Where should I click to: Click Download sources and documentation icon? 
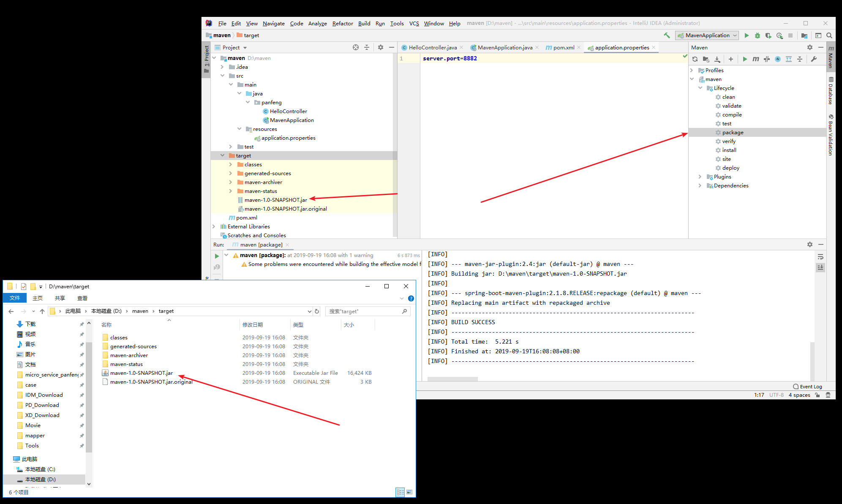point(717,59)
